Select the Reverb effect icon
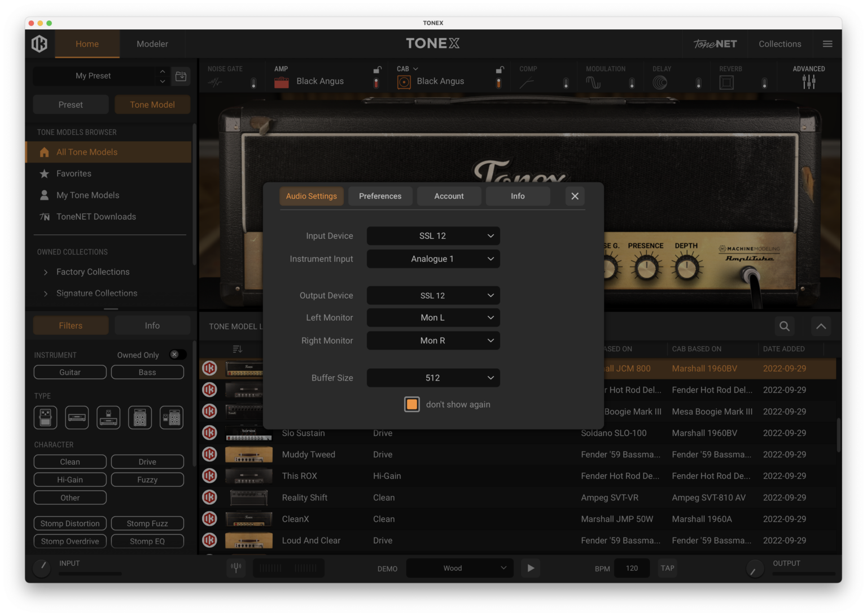This screenshot has width=867, height=616. point(726,82)
